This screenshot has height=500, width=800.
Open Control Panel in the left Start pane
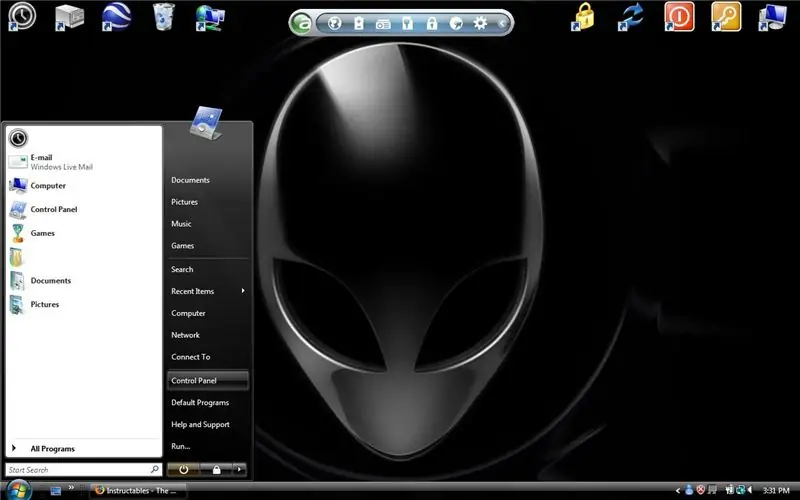[84, 209]
